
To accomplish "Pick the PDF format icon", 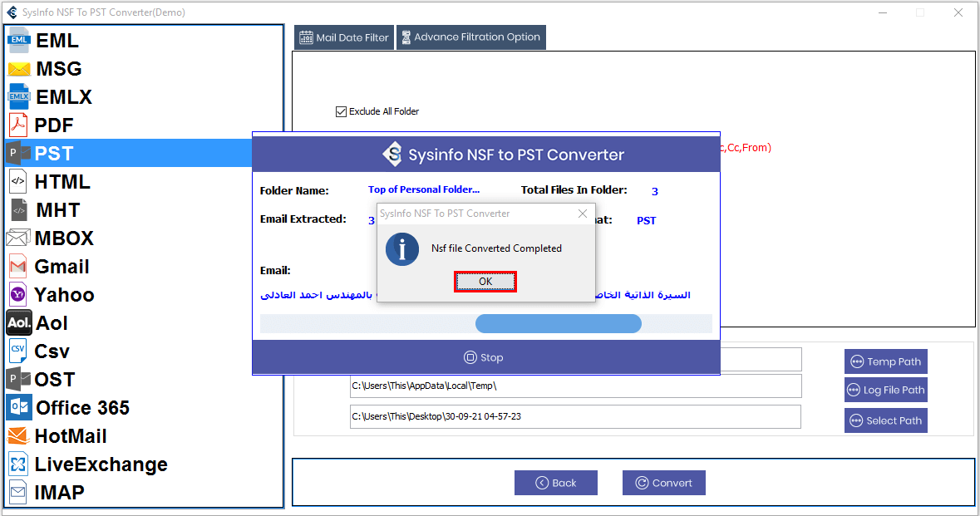I will click(x=18, y=125).
